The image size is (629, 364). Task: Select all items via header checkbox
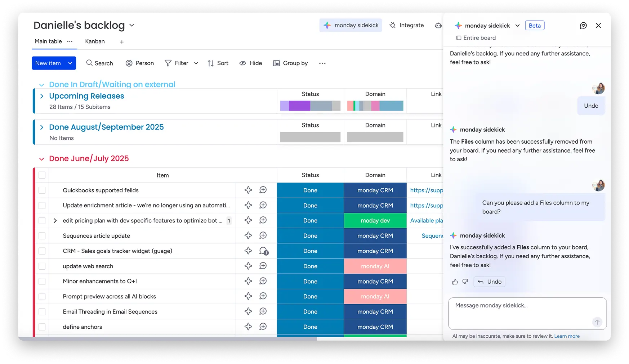pos(42,175)
